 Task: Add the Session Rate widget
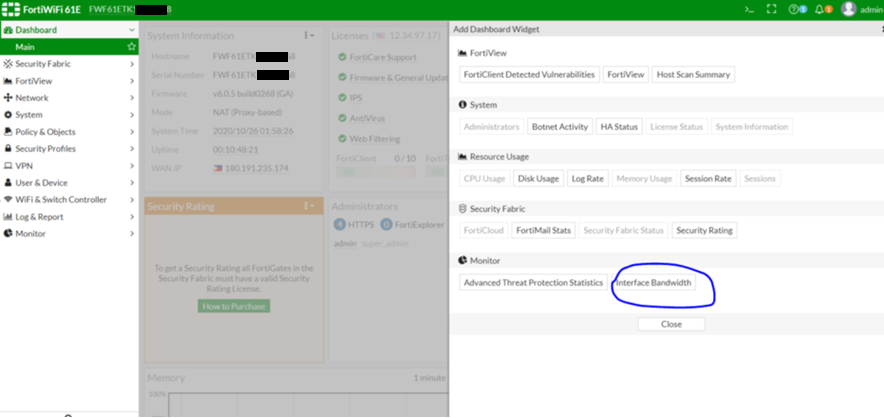pos(708,178)
